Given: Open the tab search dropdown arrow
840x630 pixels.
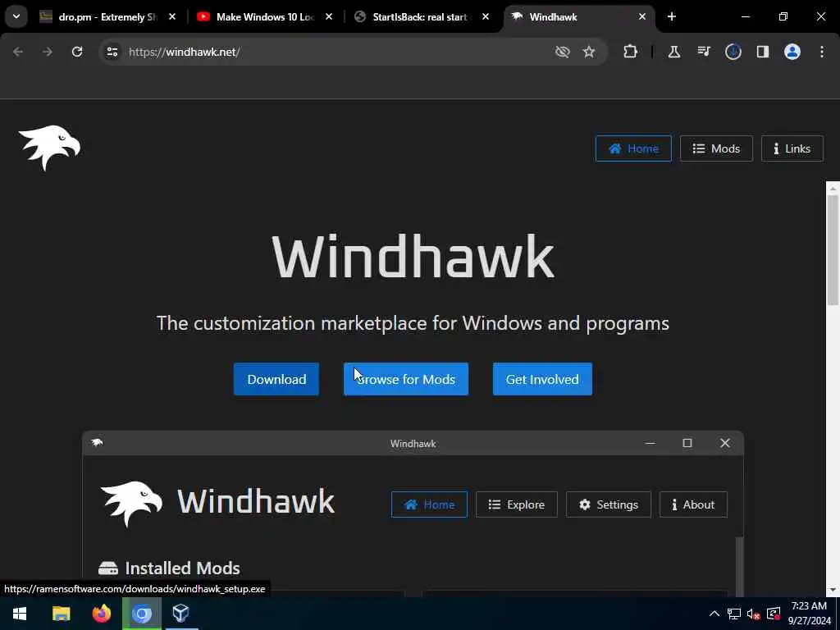Looking at the screenshot, I should click(16, 16).
